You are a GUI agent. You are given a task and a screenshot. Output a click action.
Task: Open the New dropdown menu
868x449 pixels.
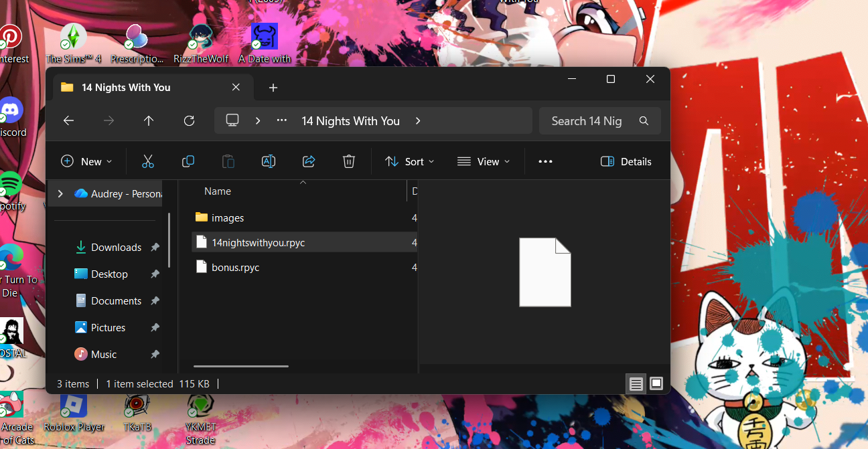[x=86, y=161]
